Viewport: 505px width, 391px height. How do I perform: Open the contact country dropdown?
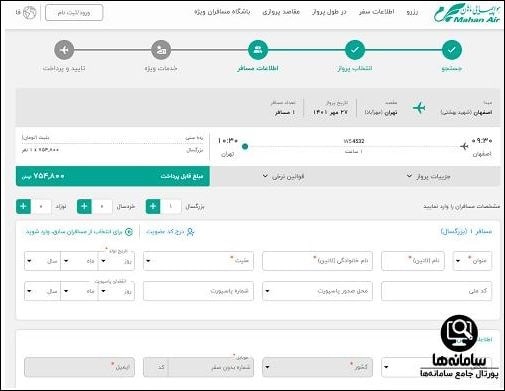pos(317,367)
